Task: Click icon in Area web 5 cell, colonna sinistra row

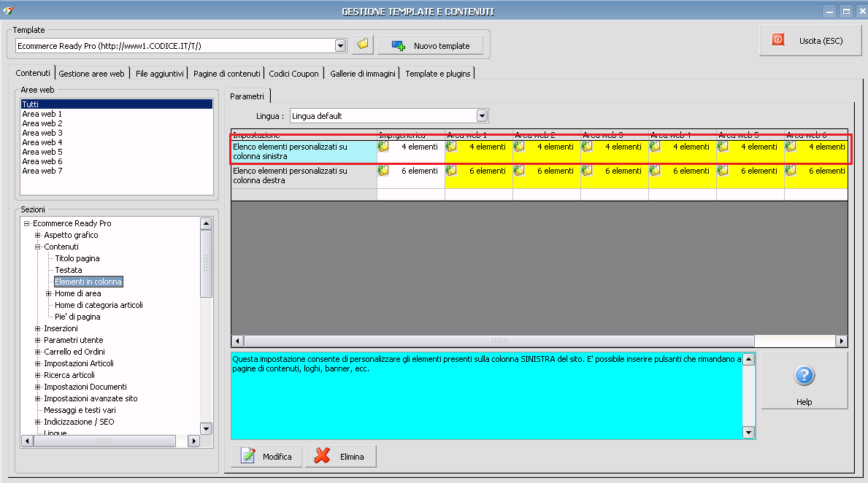Action: 723,147
